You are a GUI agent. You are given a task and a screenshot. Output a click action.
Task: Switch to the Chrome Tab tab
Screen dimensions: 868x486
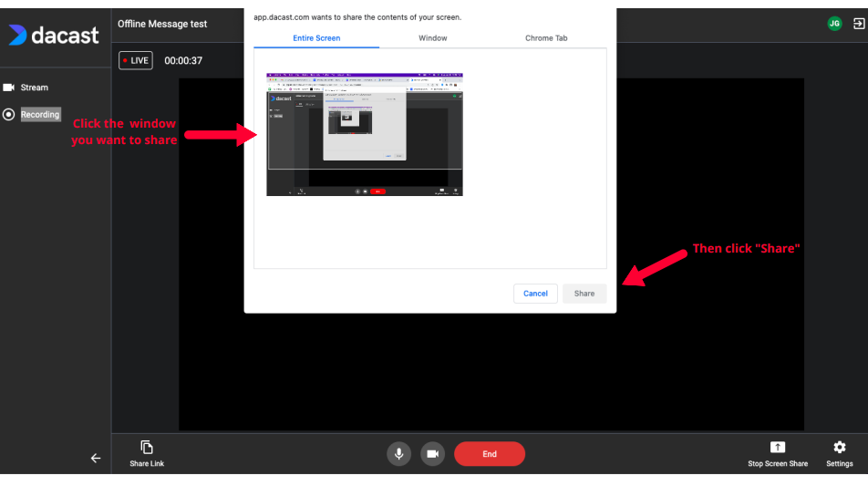[546, 38]
